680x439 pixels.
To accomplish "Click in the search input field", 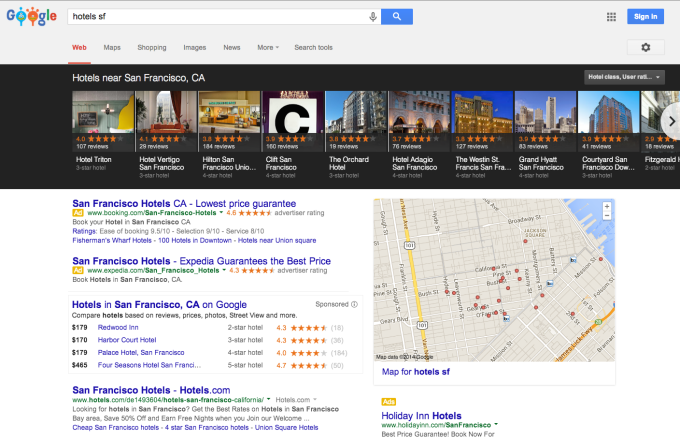I will click(217, 16).
